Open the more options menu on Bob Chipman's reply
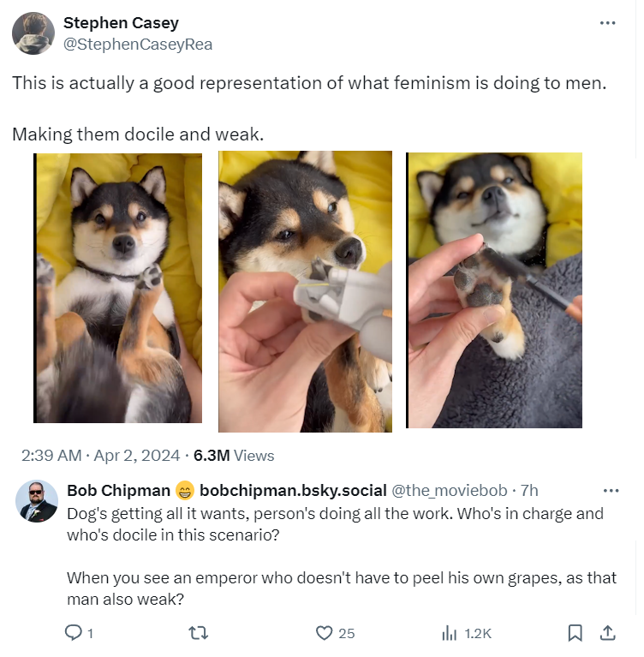 611,490
